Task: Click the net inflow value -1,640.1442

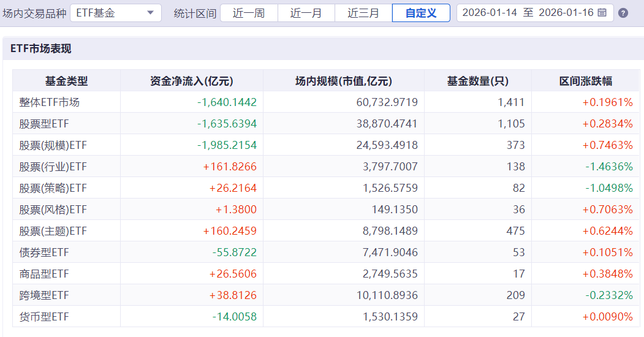Action: [x=227, y=102]
